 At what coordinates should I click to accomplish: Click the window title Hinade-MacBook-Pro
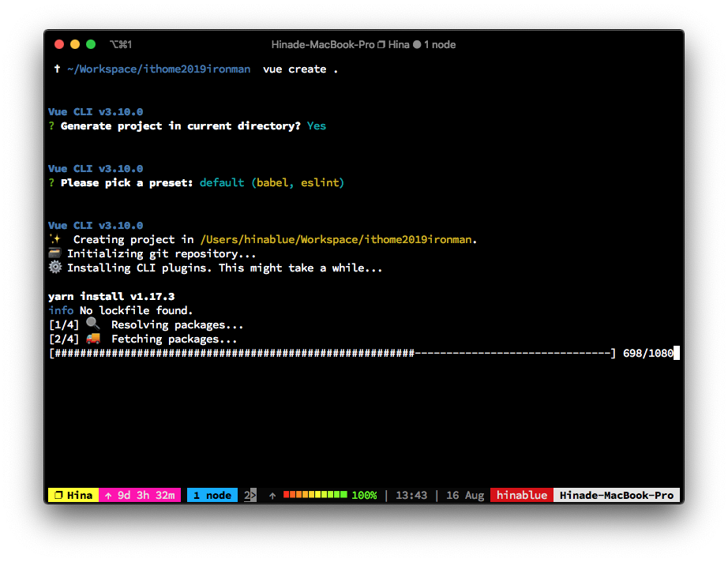pyautogui.click(x=323, y=44)
